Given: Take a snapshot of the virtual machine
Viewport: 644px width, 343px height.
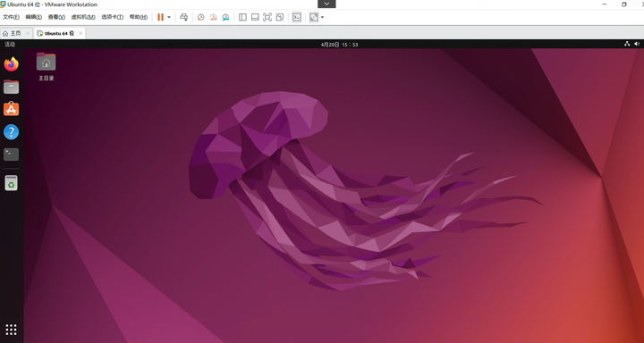Looking at the screenshot, I should pyautogui.click(x=201, y=17).
